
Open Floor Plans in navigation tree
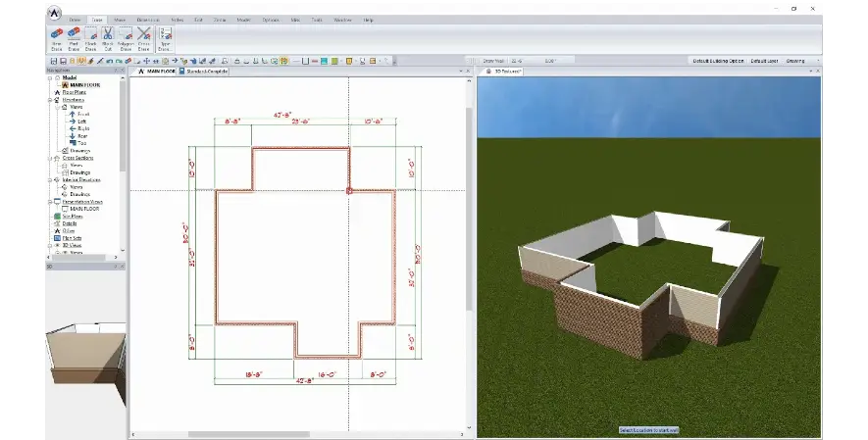pos(74,92)
